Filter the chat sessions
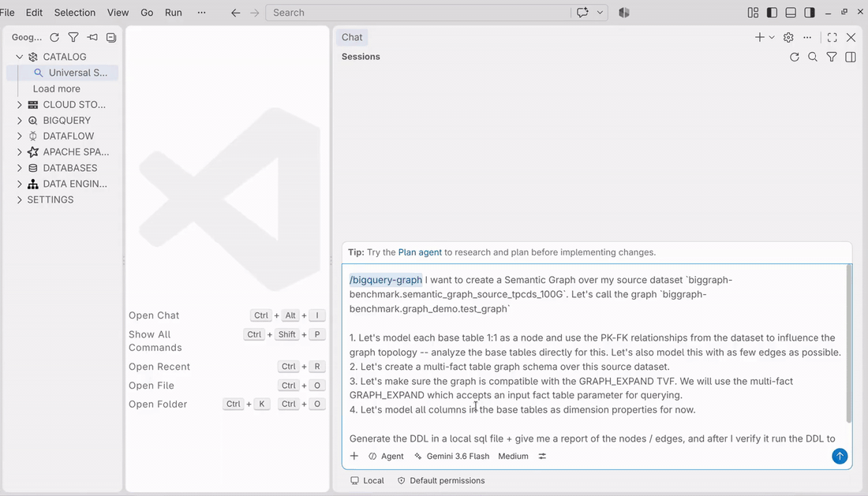The height and width of the screenshot is (496, 868). tap(832, 57)
